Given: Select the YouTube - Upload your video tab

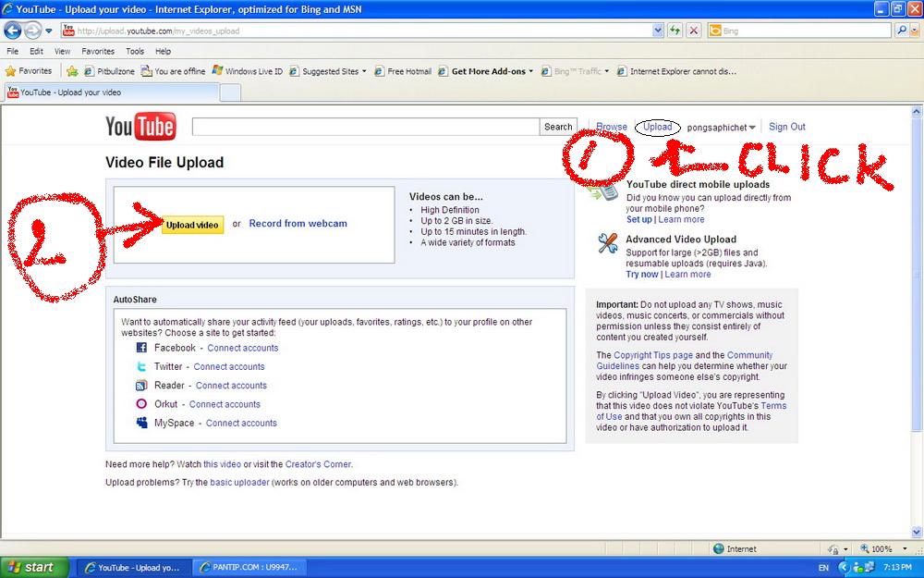Looking at the screenshot, I should tap(112, 92).
